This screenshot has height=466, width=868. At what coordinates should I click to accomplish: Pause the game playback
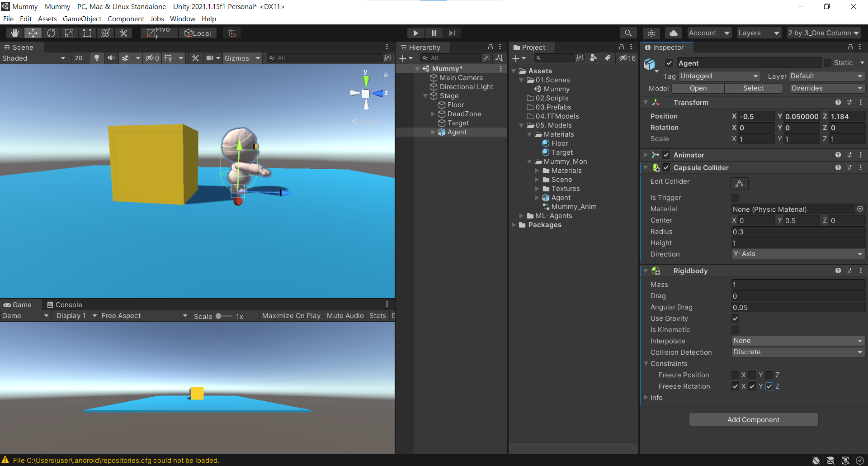[x=434, y=33]
